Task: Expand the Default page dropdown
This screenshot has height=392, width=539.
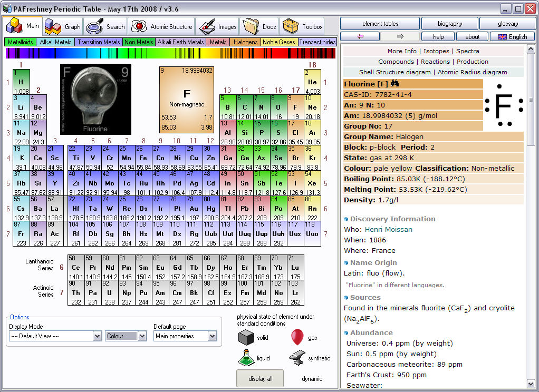Action: [212, 336]
